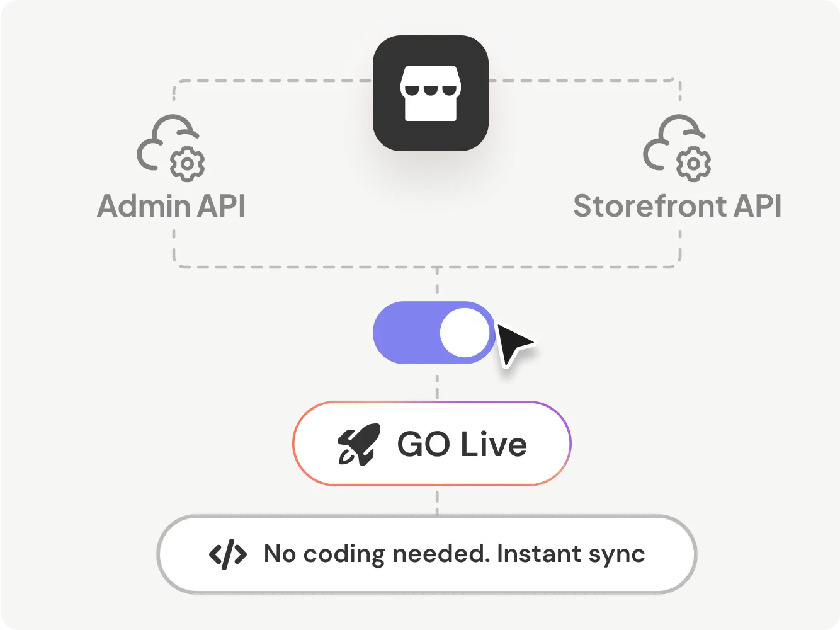Click the cloud gear icon above Admin API
Screen dimensions: 840x630
[171, 148]
